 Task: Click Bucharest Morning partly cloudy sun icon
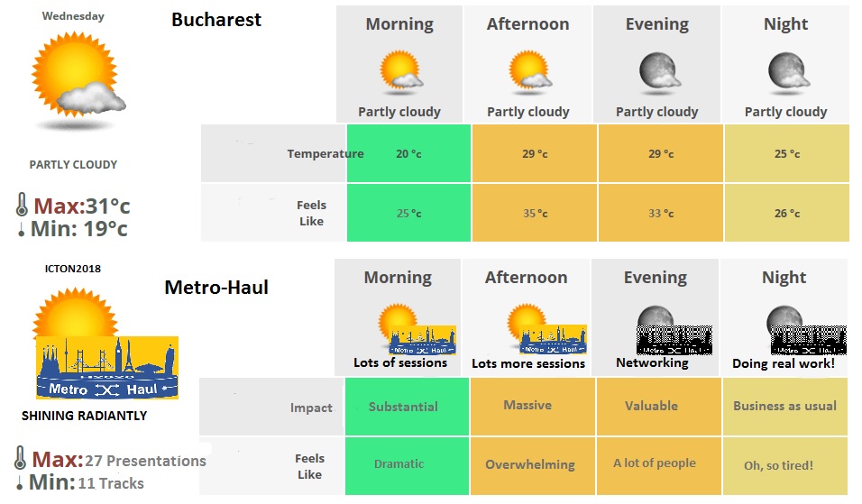point(400,71)
